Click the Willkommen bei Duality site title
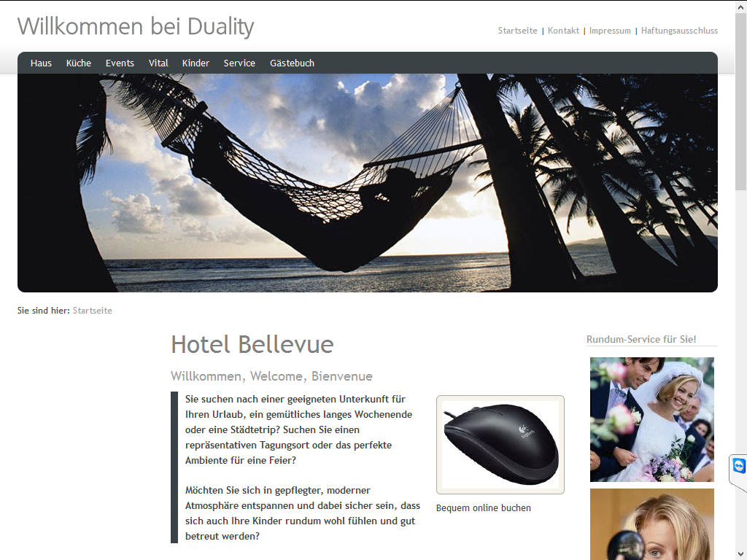Viewport: 747px width, 560px height. click(136, 27)
